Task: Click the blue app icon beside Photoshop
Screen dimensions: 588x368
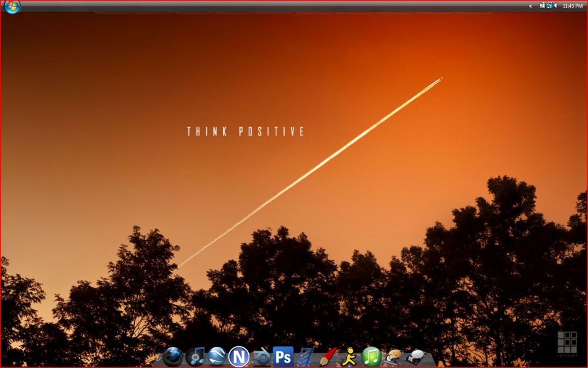Action: (305, 356)
